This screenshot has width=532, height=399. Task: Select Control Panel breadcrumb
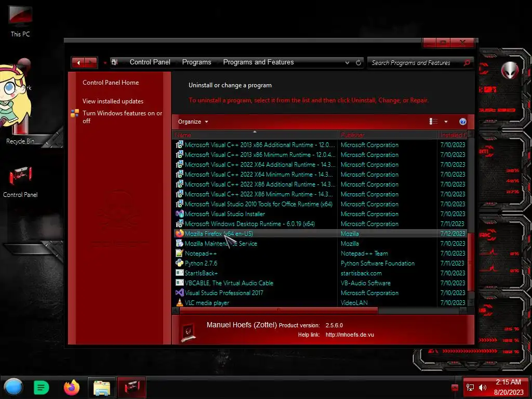(150, 62)
